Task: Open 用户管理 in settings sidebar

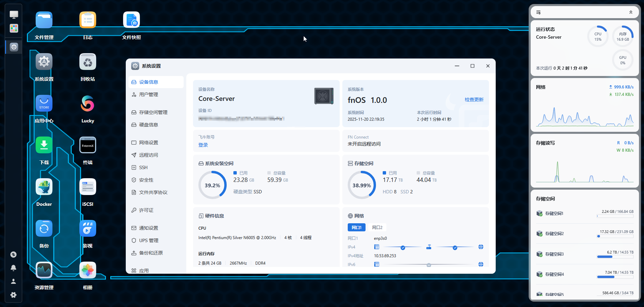Action: coord(156,94)
